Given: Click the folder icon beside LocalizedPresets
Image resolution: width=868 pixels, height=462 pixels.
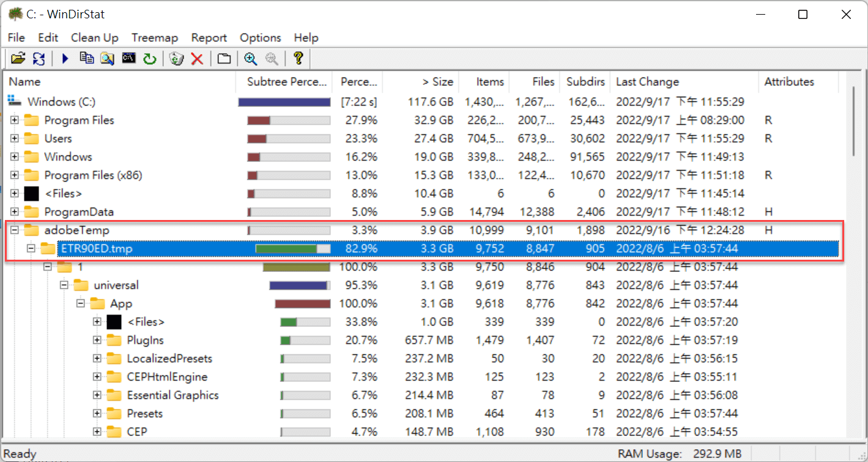Looking at the screenshot, I should point(114,359).
